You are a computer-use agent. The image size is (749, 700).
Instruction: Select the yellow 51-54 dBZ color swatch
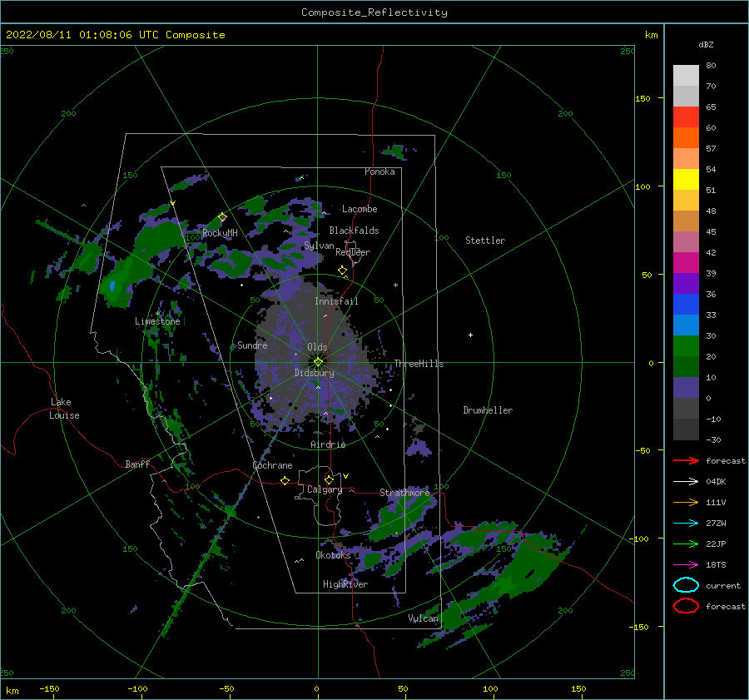[686, 180]
